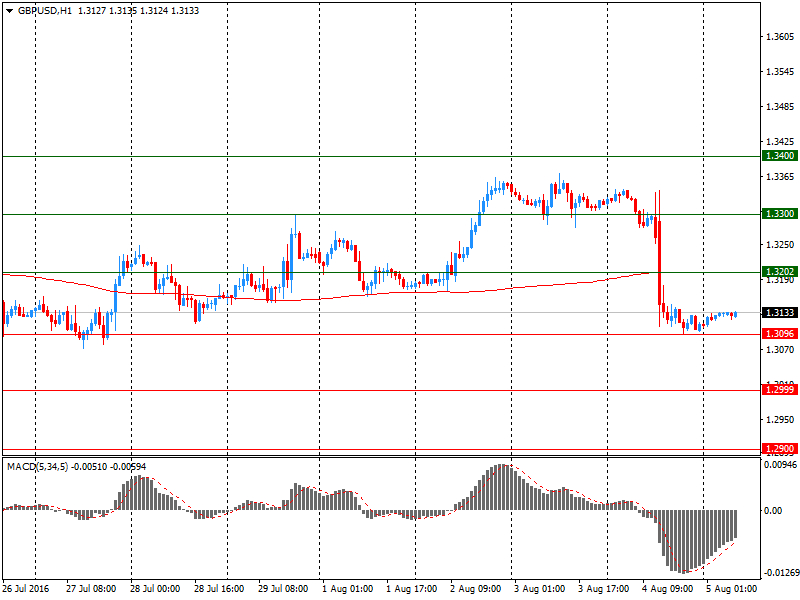Click the 1.2999 red level price label
The height and width of the screenshot is (600, 800).
point(779,390)
